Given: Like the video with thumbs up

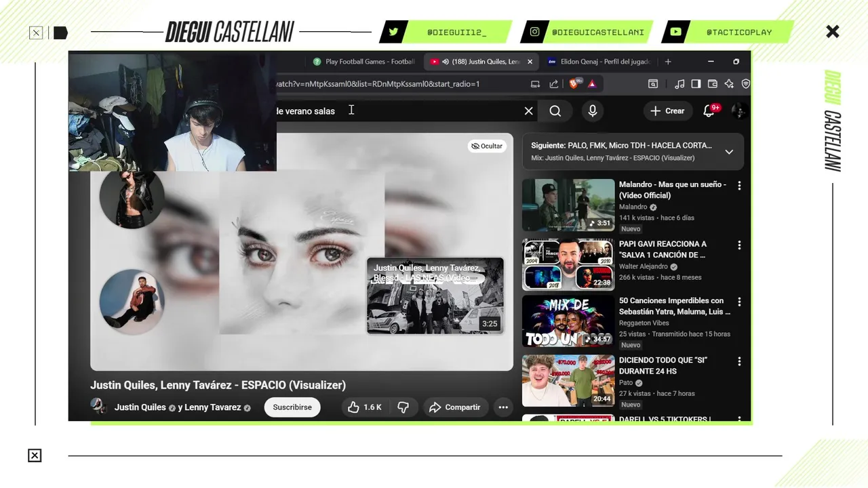Looking at the screenshot, I should 364,407.
